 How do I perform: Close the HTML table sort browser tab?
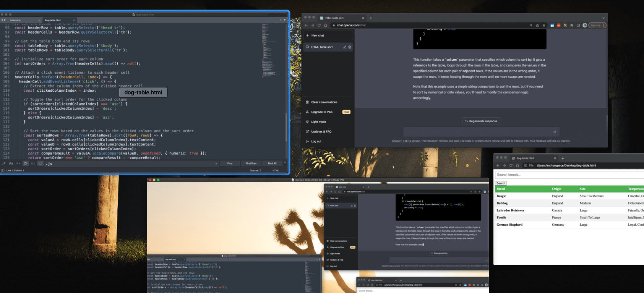pos(363,18)
